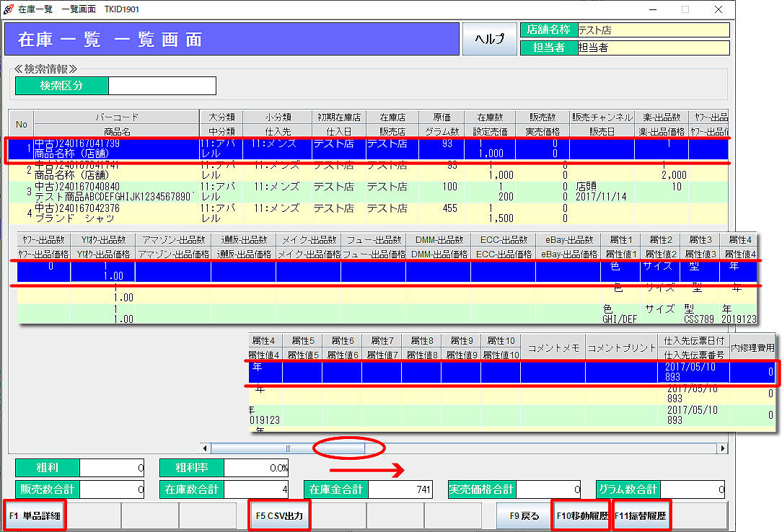Select row 3 with テスト商品 item
Viewport: 782px width, 532px height.
click(x=115, y=192)
